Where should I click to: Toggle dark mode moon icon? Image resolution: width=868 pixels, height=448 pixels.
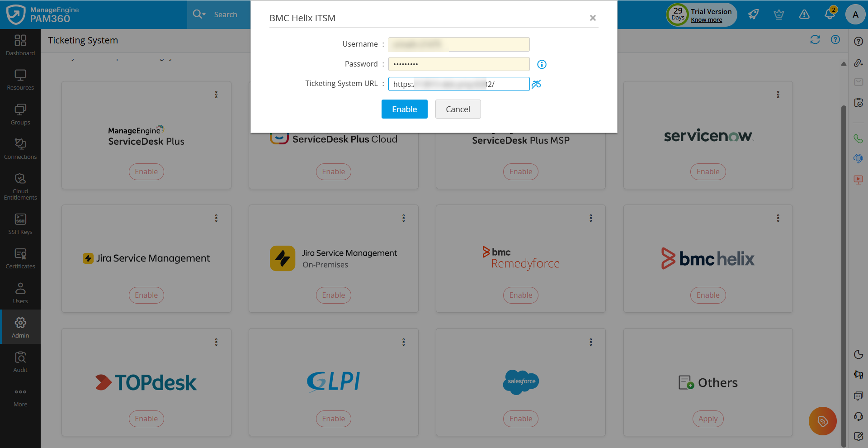(859, 354)
